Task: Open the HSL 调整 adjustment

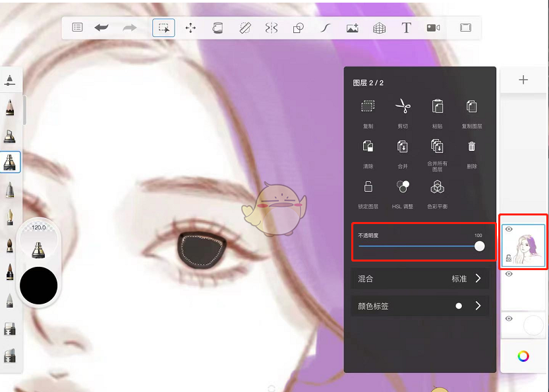Action: (403, 186)
